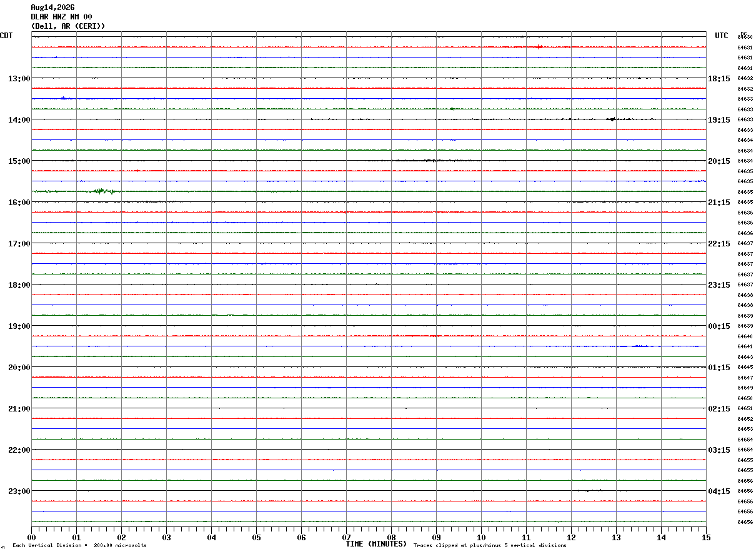Click the (Dell, AR (CERI)) location text
The width and height of the screenshot is (756, 554).
click(68, 26)
